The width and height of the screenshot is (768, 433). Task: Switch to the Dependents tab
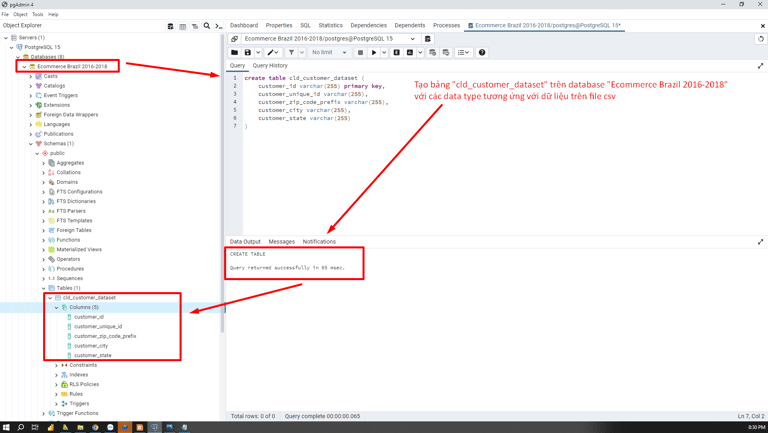pyautogui.click(x=409, y=25)
